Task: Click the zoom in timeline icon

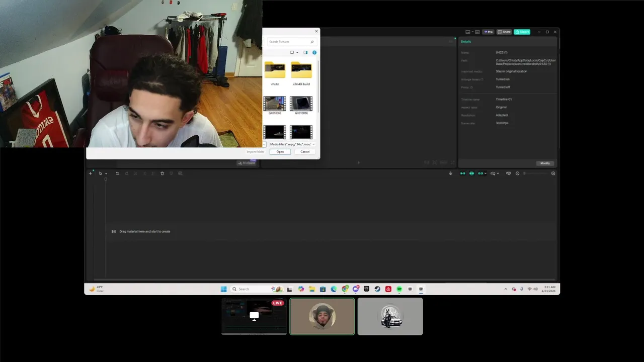Action: click(x=553, y=173)
